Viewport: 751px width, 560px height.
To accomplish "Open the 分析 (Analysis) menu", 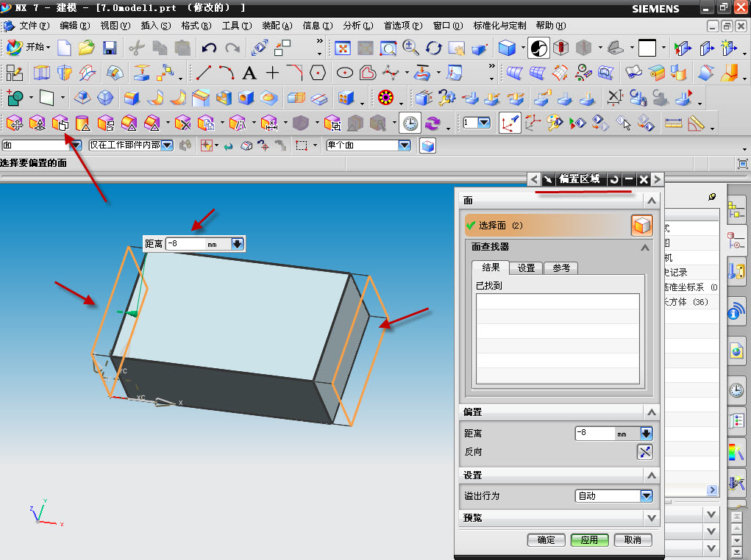I will click(x=357, y=26).
